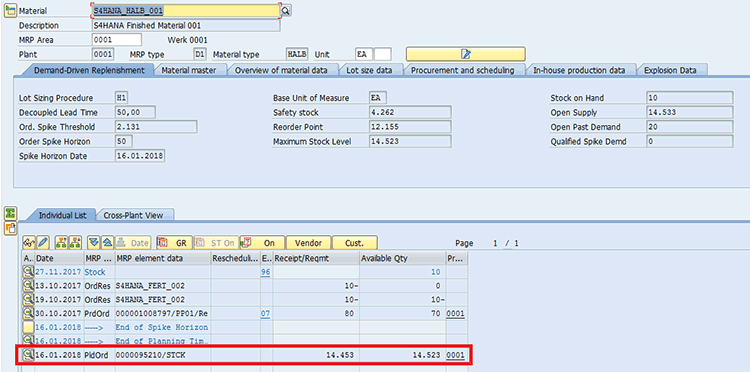This screenshot has width=750, height=372.
Task: Switch to Cross-Plant View tab
Action: [x=133, y=215]
